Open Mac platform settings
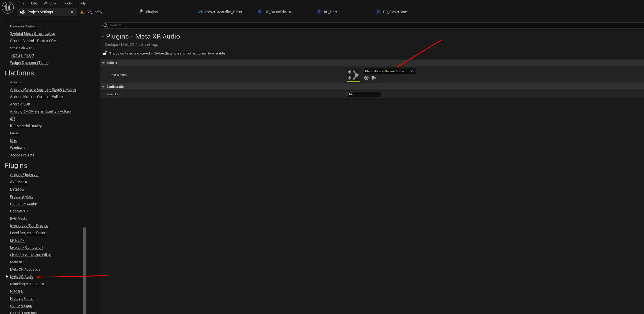This screenshot has height=314, width=644. pyautogui.click(x=14, y=140)
